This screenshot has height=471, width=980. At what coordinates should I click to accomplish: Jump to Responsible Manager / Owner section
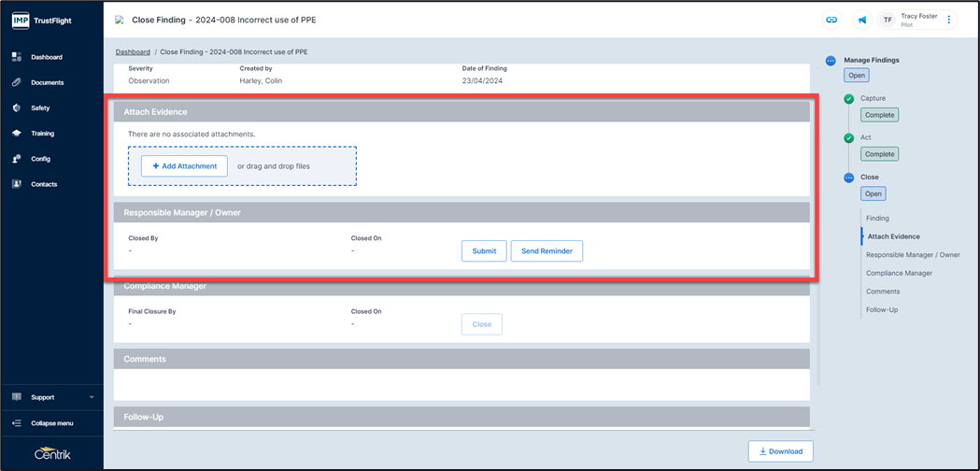(x=912, y=255)
